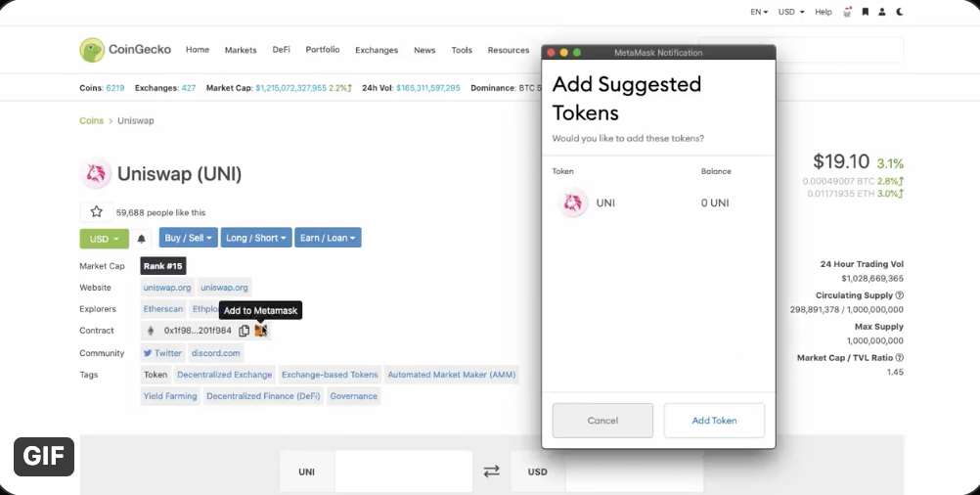Click the Yield Farming tag
The width and height of the screenshot is (980, 495).
point(170,396)
